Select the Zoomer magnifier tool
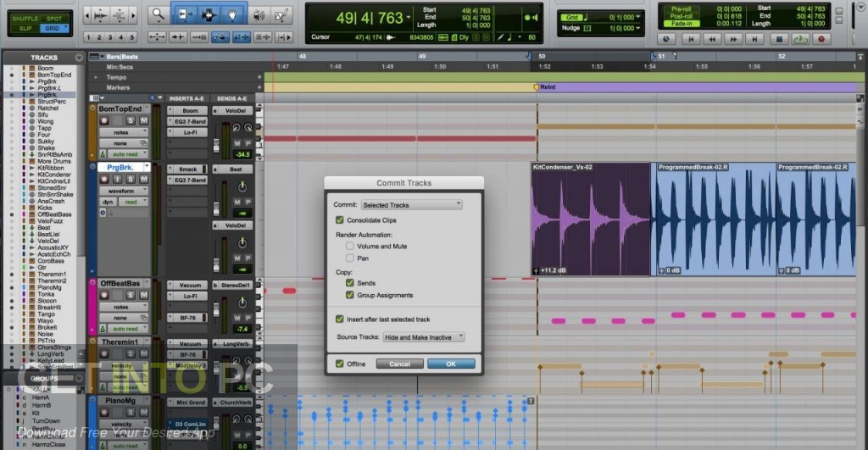 (x=159, y=15)
